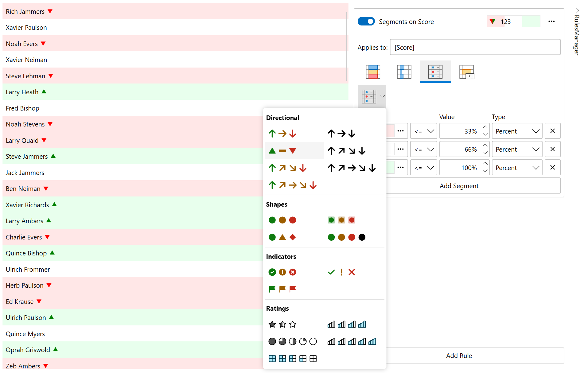588x373 pixels.
Task: Open format options for the 33% segment
Action: pyautogui.click(x=400, y=131)
